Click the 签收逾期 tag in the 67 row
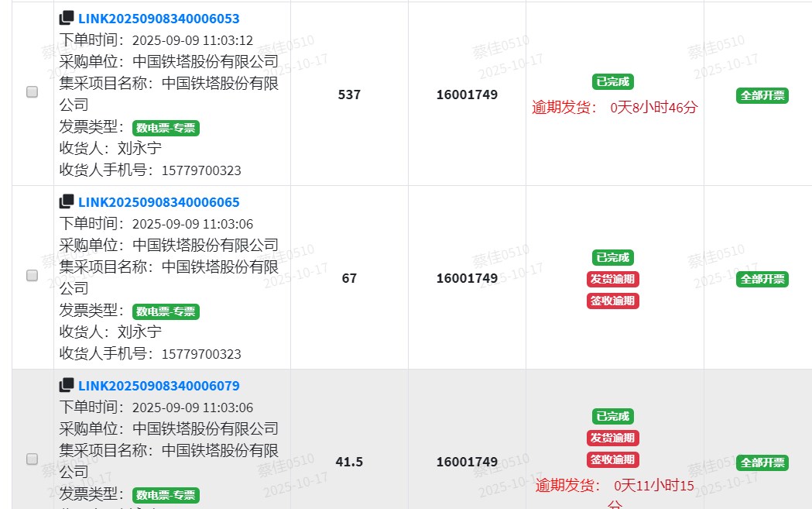 tap(613, 301)
